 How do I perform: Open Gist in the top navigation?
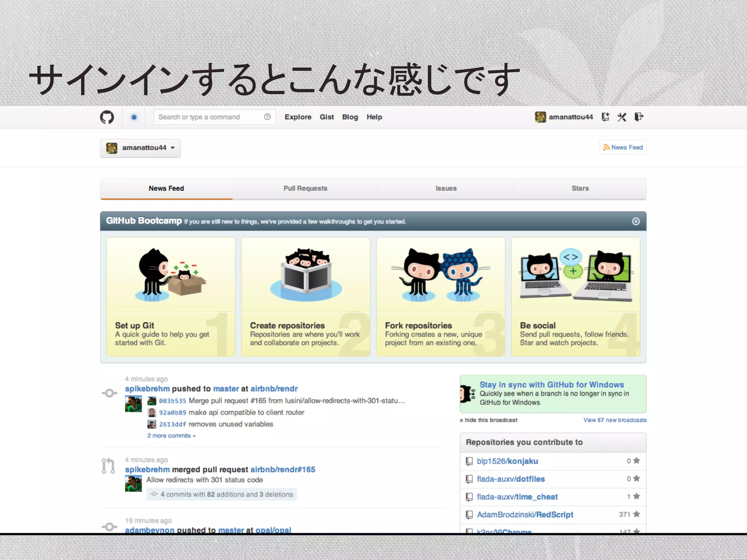pyautogui.click(x=327, y=117)
